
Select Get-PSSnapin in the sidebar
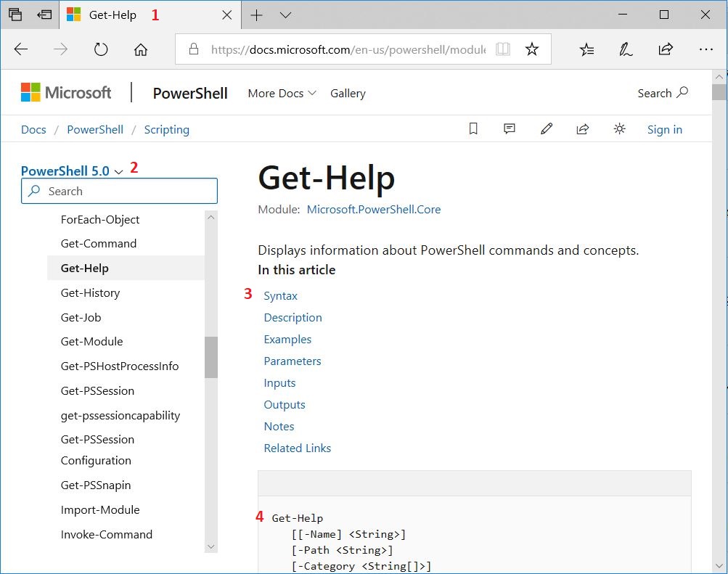[96, 485]
